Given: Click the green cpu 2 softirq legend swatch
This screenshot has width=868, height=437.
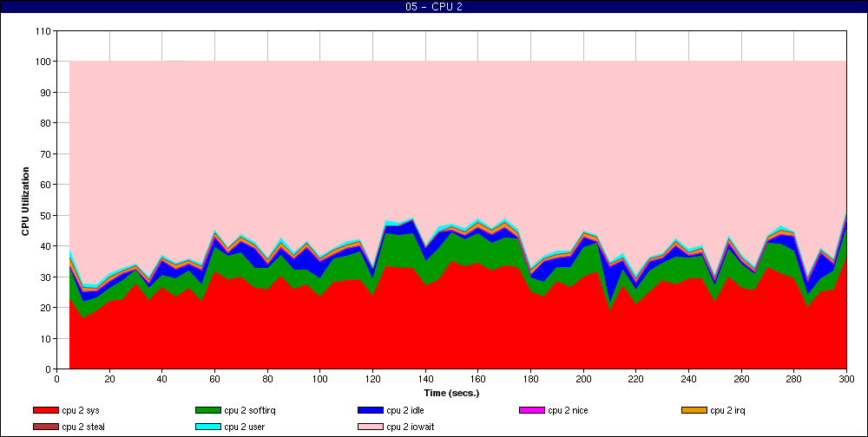Looking at the screenshot, I should tap(207, 410).
